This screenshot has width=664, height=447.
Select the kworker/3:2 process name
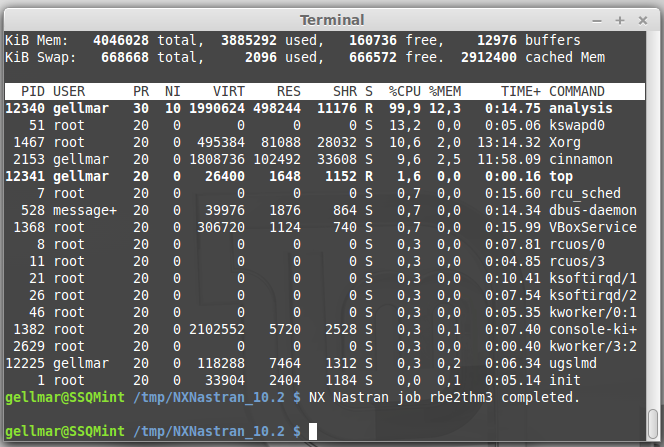pyautogui.click(x=593, y=346)
